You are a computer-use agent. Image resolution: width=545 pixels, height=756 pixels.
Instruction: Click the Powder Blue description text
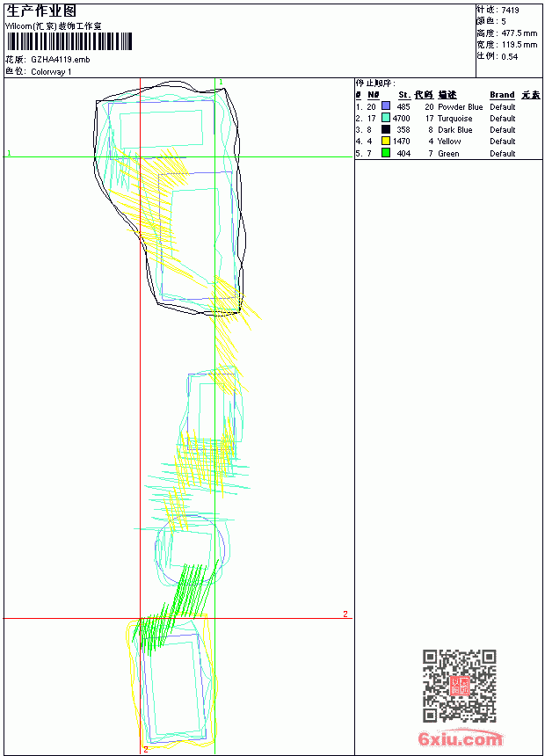click(460, 106)
